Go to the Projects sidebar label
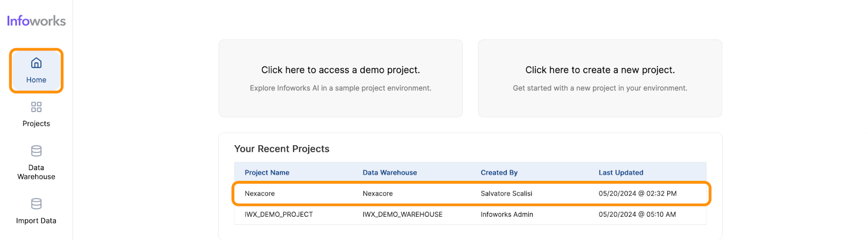This screenshot has height=240, width=868. coord(36,124)
